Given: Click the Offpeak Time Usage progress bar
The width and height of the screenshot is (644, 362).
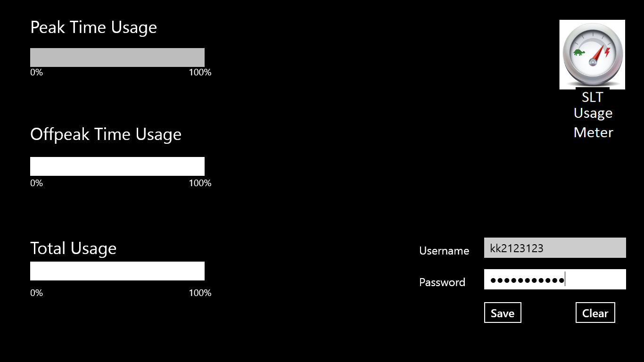Looking at the screenshot, I should coord(117,166).
